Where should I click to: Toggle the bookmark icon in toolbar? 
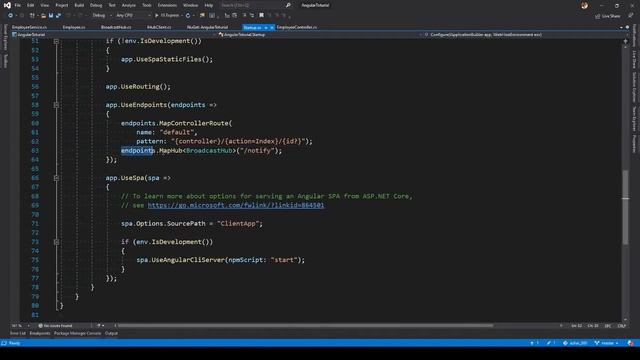262,16
